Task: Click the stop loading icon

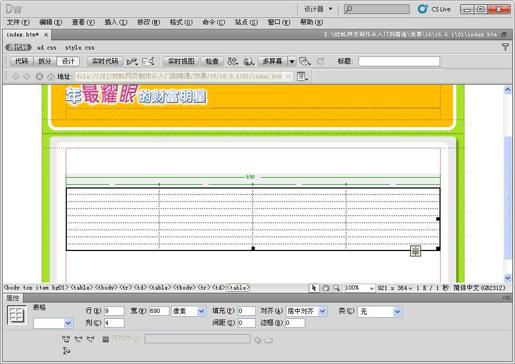Action: (39, 76)
